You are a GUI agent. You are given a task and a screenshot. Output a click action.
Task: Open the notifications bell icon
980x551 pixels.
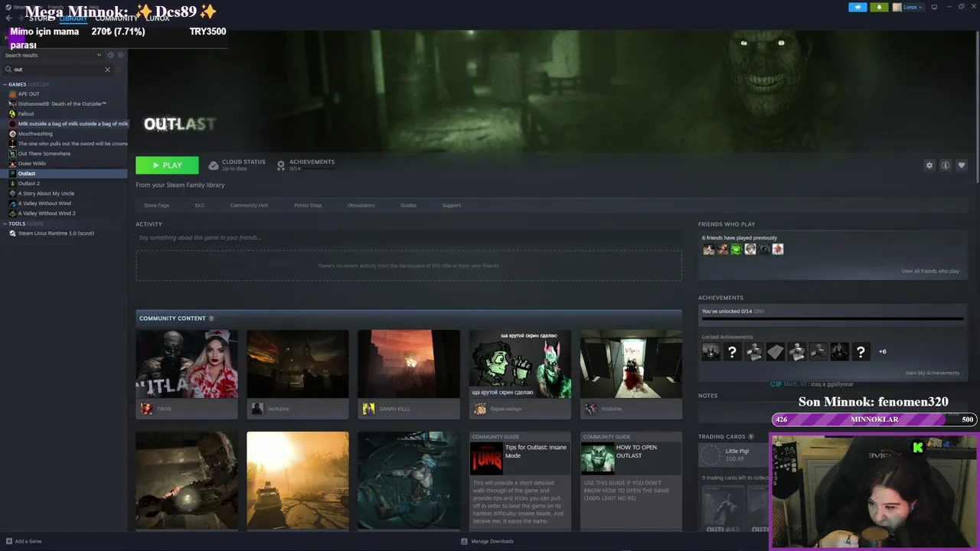pyautogui.click(x=879, y=7)
